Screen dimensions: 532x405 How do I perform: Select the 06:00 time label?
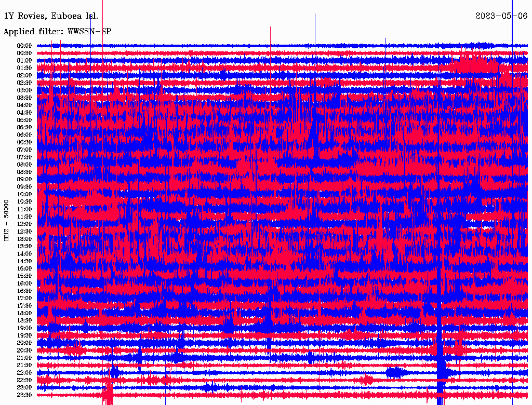coord(24,135)
